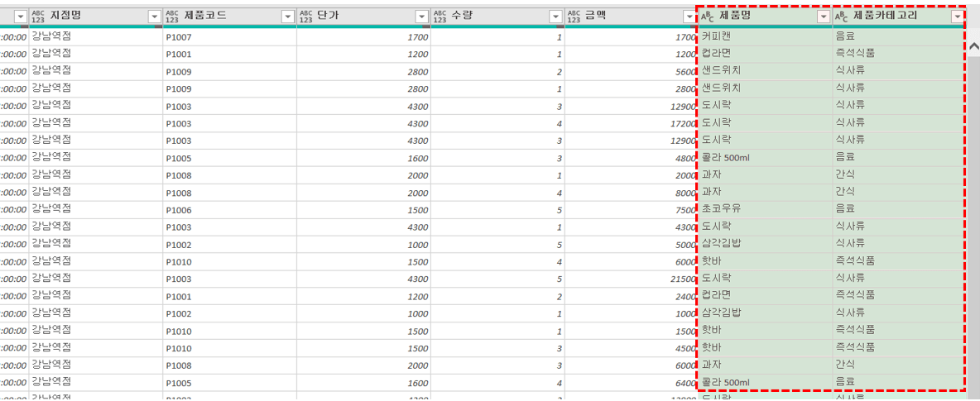
Task: Open the 제품카테고리 filter dropdown arrow
Action: (x=958, y=17)
